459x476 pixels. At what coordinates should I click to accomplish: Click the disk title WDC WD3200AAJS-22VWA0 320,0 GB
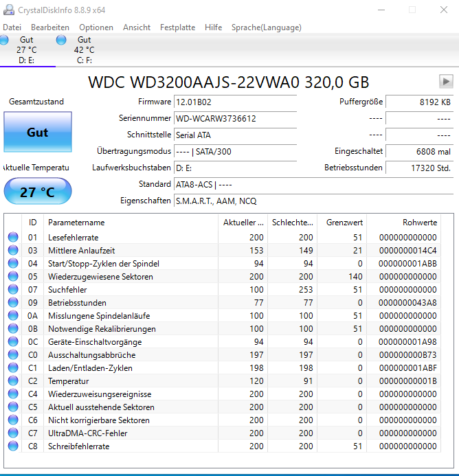(x=228, y=82)
